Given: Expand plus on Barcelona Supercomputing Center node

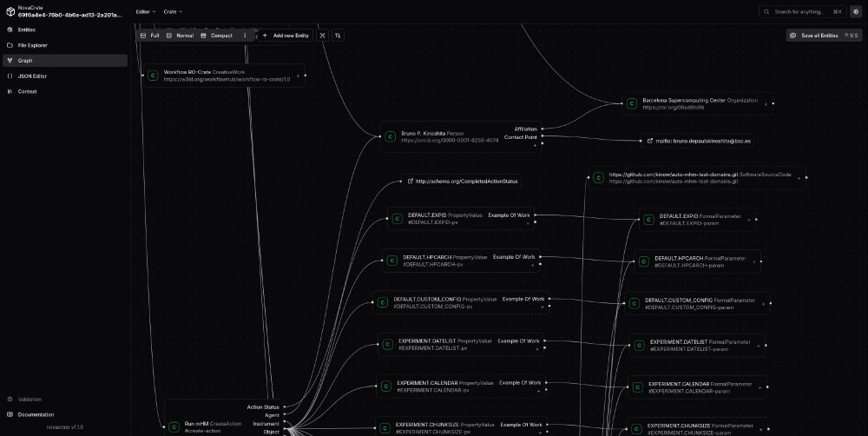Looking at the screenshot, I should point(766,104).
